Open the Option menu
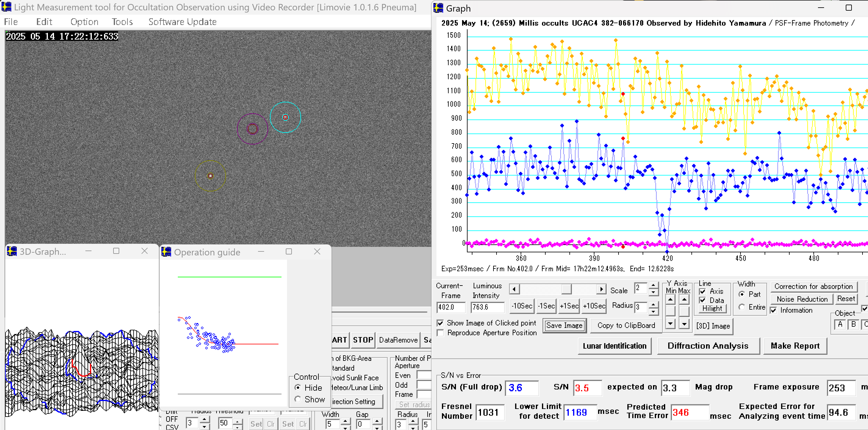Viewport: 868px width, 430px height. click(x=84, y=22)
